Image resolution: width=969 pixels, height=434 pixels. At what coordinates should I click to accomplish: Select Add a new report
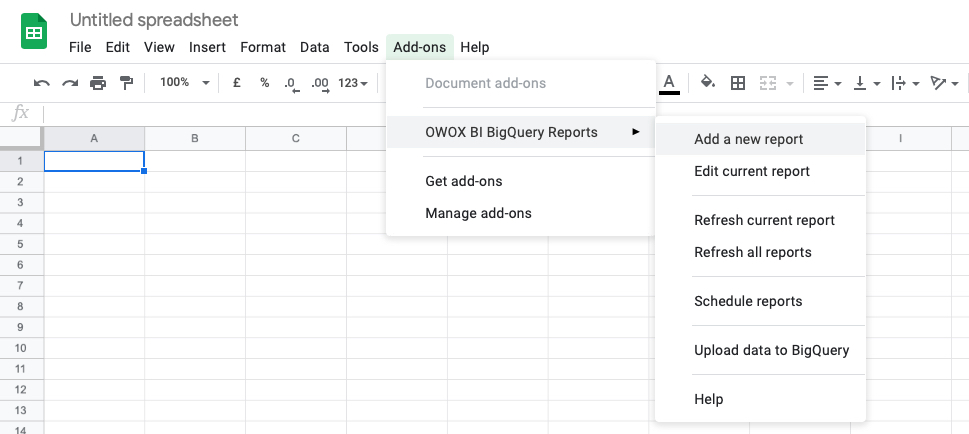(760, 139)
